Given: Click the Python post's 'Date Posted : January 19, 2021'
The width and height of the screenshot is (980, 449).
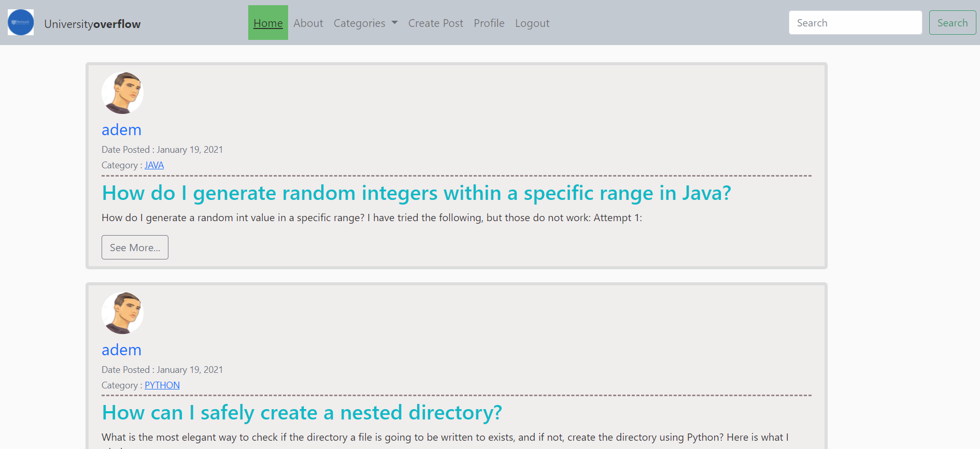Looking at the screenshot, I should pyautogui.click(x=162, y=370).
